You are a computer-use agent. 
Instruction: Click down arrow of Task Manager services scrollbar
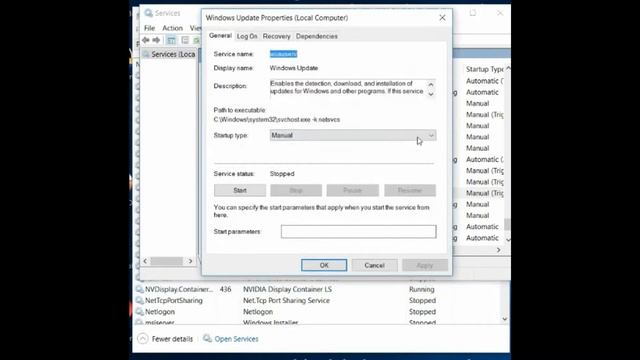click(504, 319)
